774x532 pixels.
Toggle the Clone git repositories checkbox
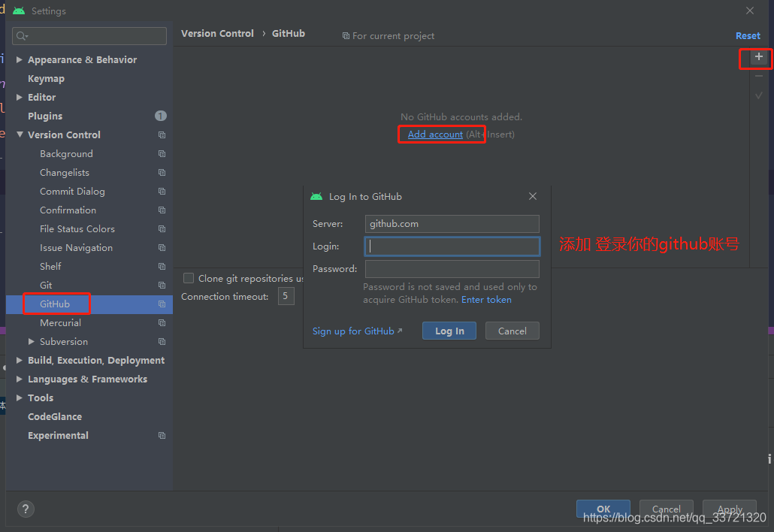click(x=189, y=278)
